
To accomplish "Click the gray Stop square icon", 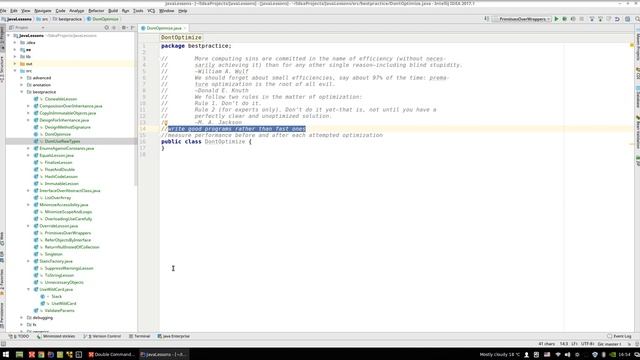I will point(582,19).
